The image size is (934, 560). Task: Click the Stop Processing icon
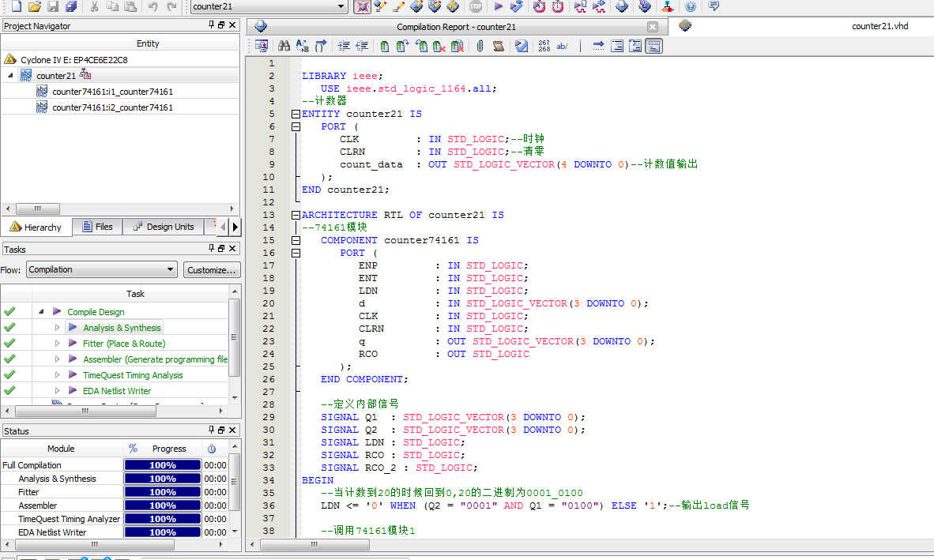[475, 6]
